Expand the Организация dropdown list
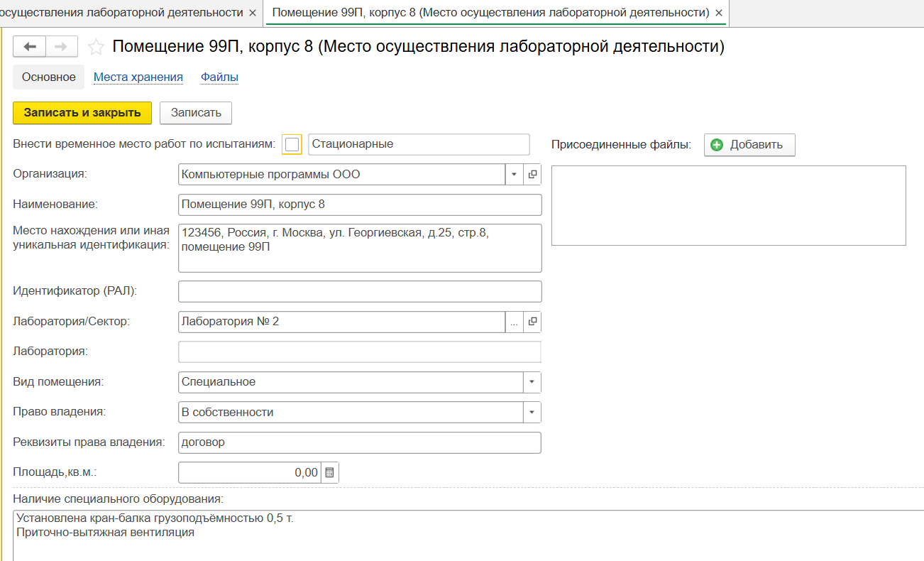Viewport: 924px width, 561px height. [514, 174]
